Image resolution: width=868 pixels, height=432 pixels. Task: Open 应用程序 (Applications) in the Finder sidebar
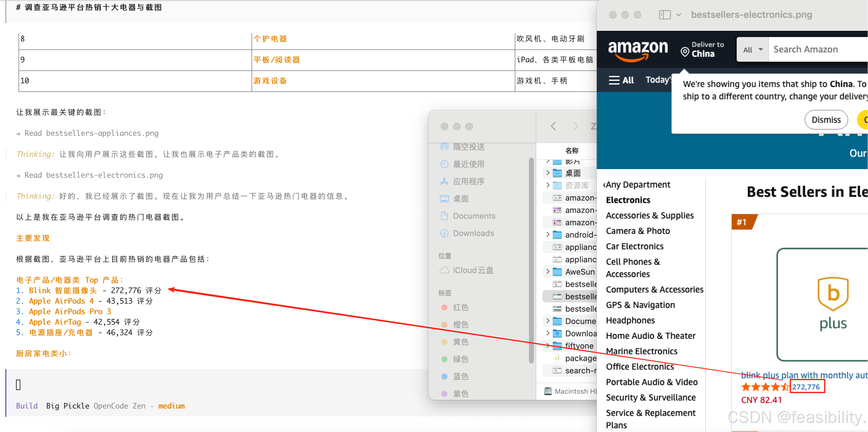coord(469,181)
